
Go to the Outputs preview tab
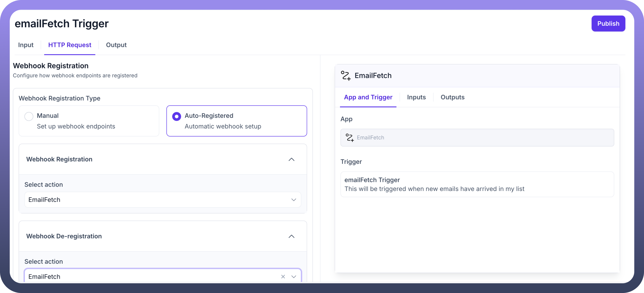click(452, 97)
